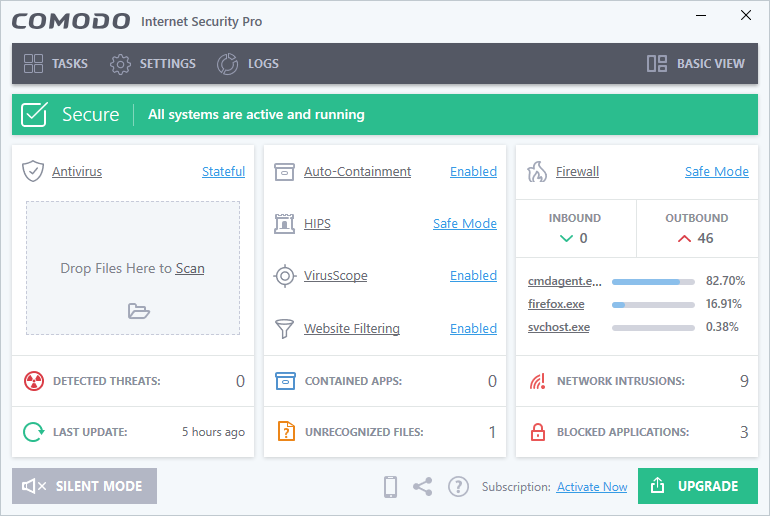Toggle Auto-Containment Enabled status
The image size is (770, 516).
[x=473, y=171]
